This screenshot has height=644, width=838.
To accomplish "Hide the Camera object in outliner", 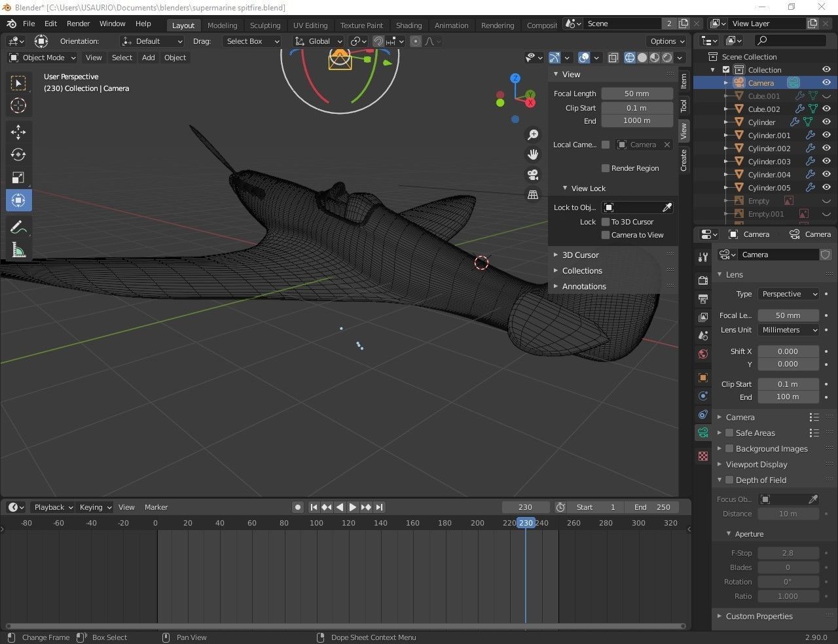I will pyautogui.click(x=826, y=83).
